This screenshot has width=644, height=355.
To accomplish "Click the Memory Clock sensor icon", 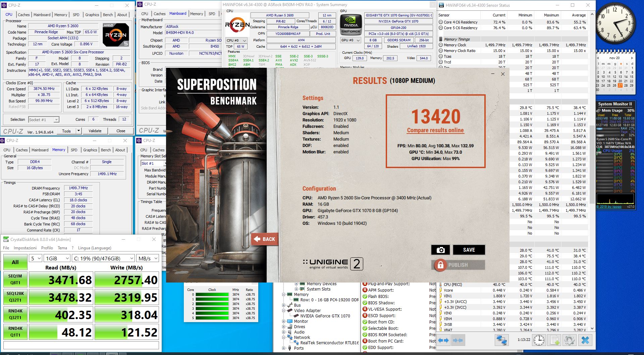I will 441,45.
